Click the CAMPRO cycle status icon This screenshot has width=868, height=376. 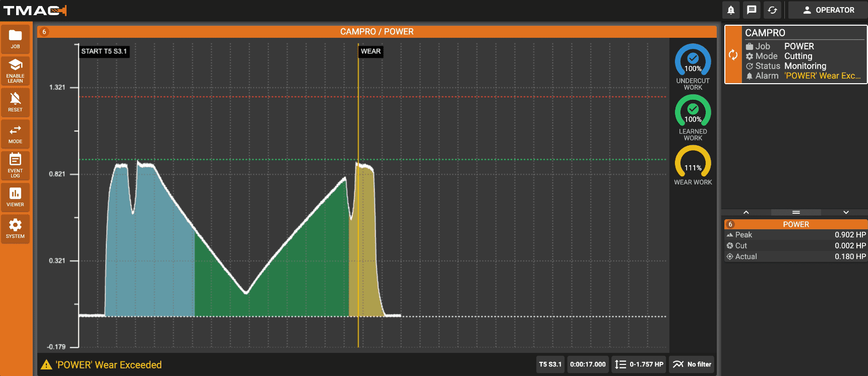(x=733, y=54)
